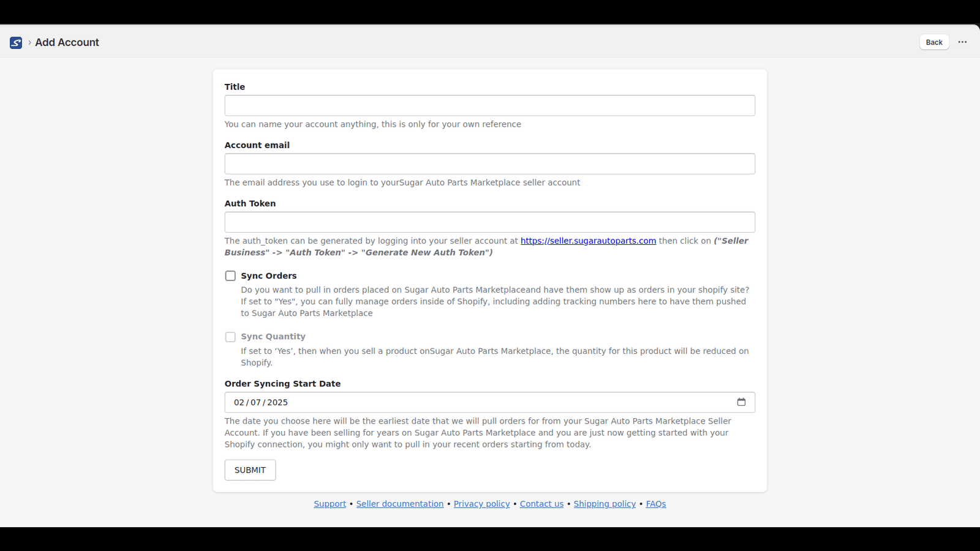Open the Seller documentation link
Viewport: 980px width, 551px height.
pos(400,504)
